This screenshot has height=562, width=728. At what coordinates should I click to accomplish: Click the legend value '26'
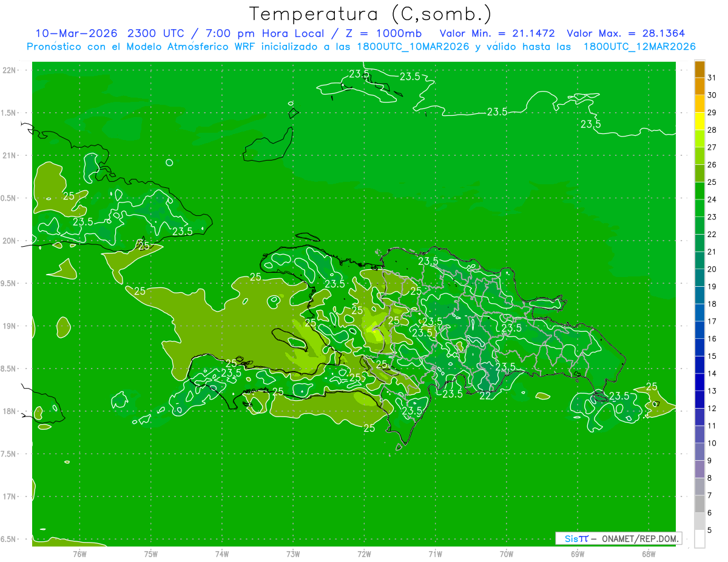712,164
